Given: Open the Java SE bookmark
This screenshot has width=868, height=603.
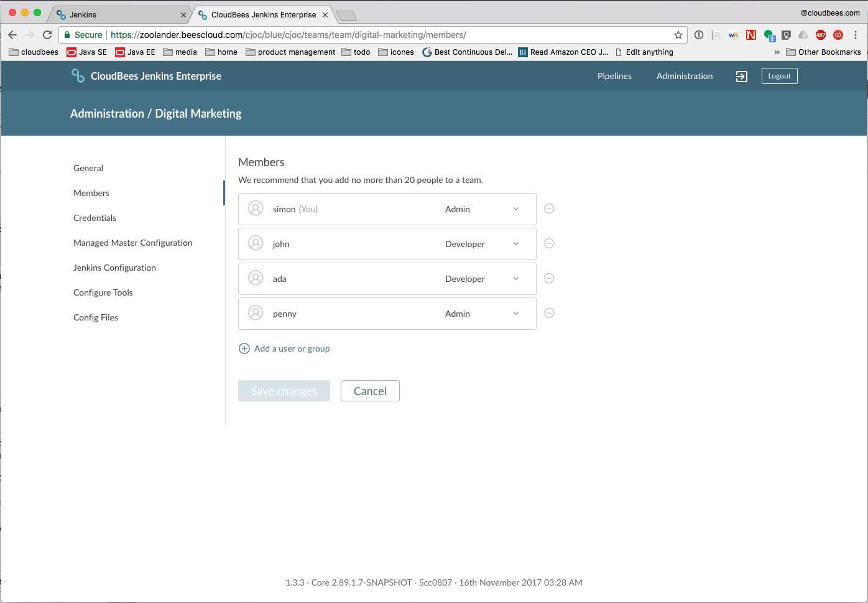Looking at the screenshot, I should tap(87, 52).
